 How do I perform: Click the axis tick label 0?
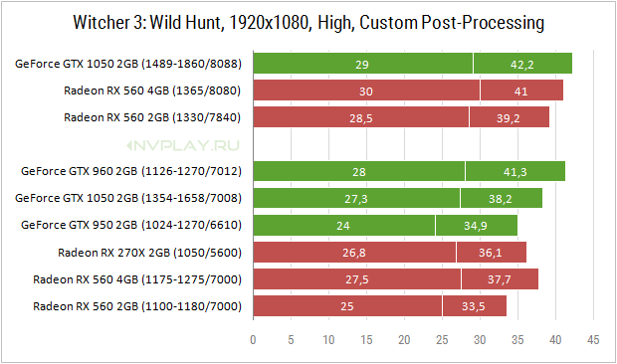tap(253, 339)
